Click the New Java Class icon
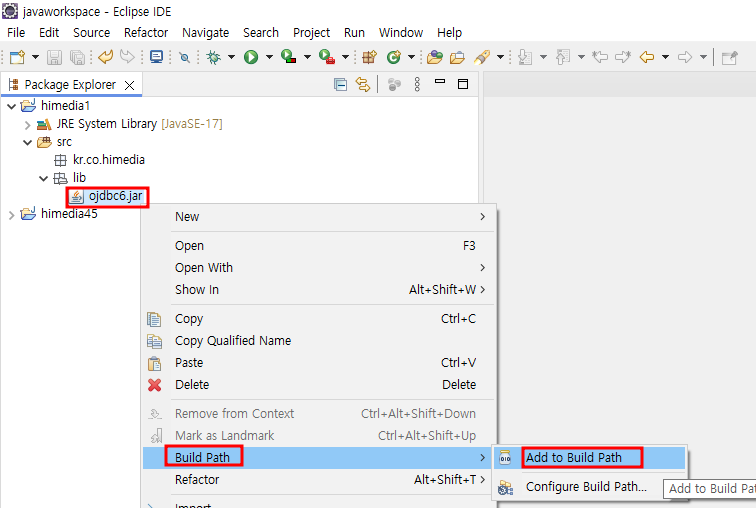 click(x=393, y=57)
